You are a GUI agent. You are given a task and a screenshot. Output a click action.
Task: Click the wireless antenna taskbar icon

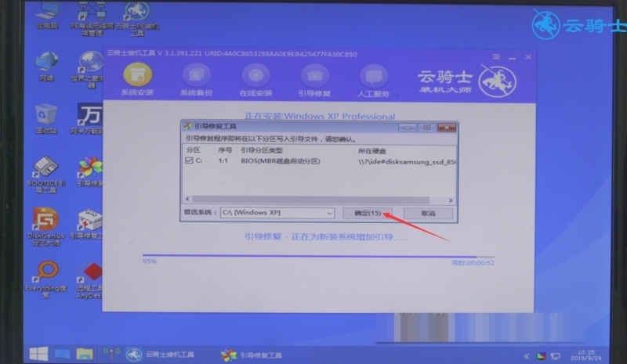[x=111, y=353]
